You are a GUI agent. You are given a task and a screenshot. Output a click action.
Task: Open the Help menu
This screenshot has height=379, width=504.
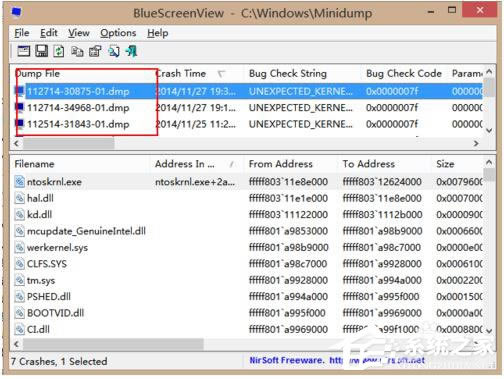click(x=158, y=33)
